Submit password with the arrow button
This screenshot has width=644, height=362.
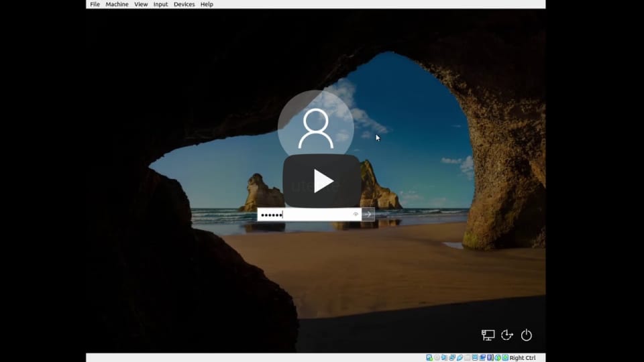click(368, 215)
